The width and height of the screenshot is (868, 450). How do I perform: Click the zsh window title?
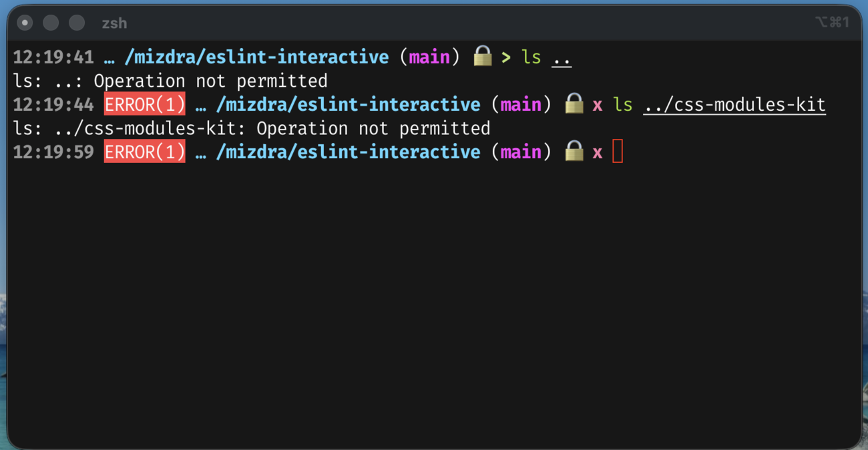pos(114,23)
